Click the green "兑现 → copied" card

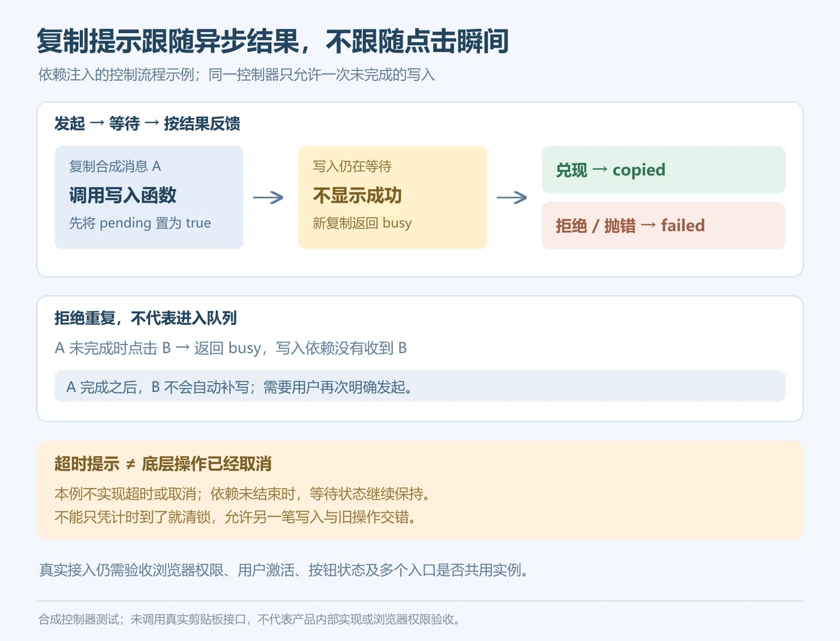coord(663,170)
